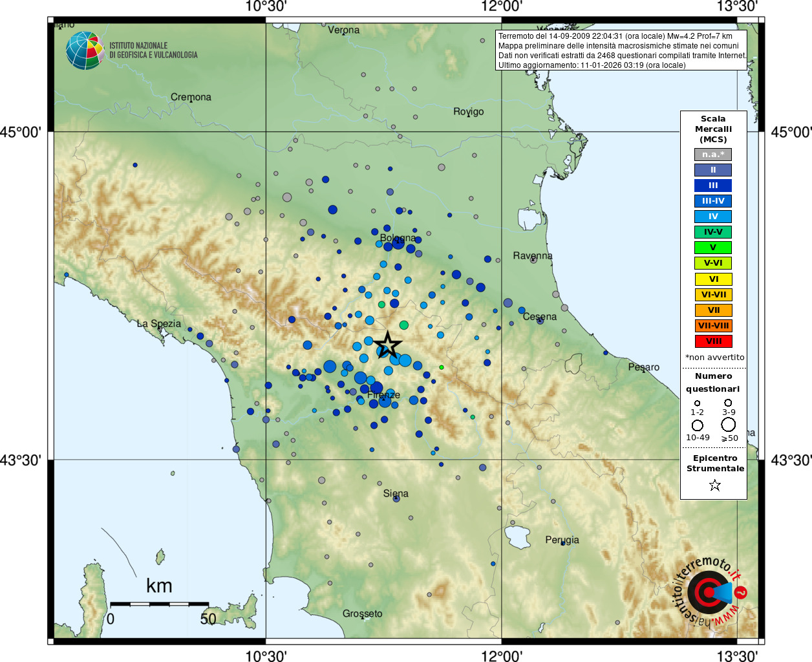This screenshot has height=662, width=812.
Task: Click the Bologna city label
Action: [398, 238]
